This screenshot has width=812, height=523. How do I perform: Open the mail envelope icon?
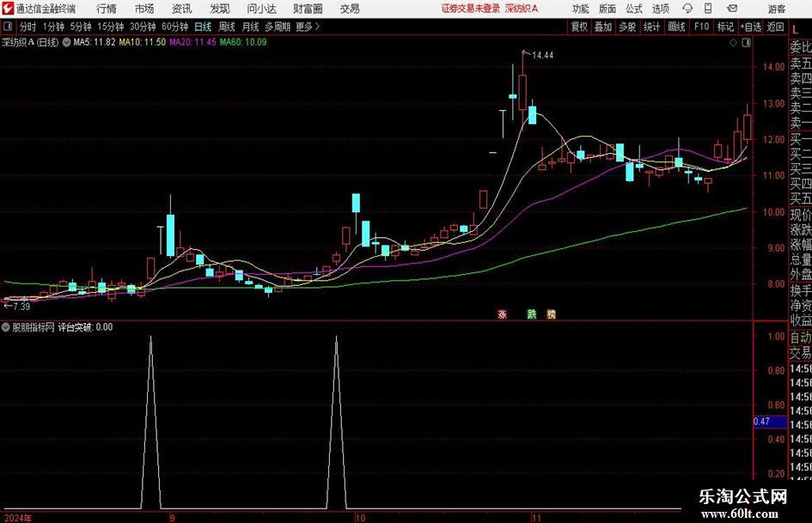coord(732,9)
